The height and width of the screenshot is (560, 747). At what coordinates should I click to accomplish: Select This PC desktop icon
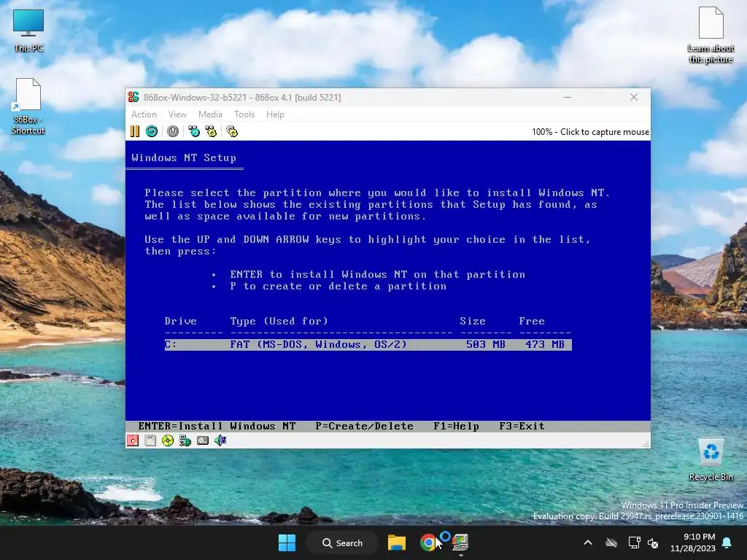click(x=28, y=31)
